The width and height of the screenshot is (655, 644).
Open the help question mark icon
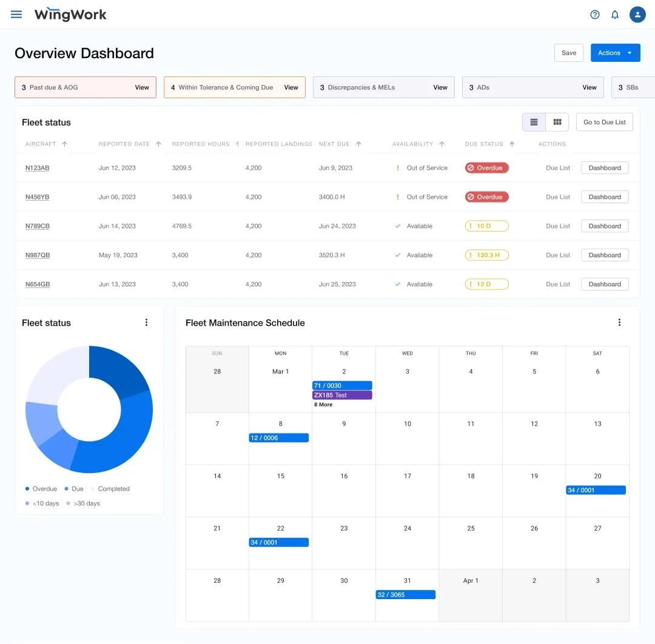click(595, 15)
